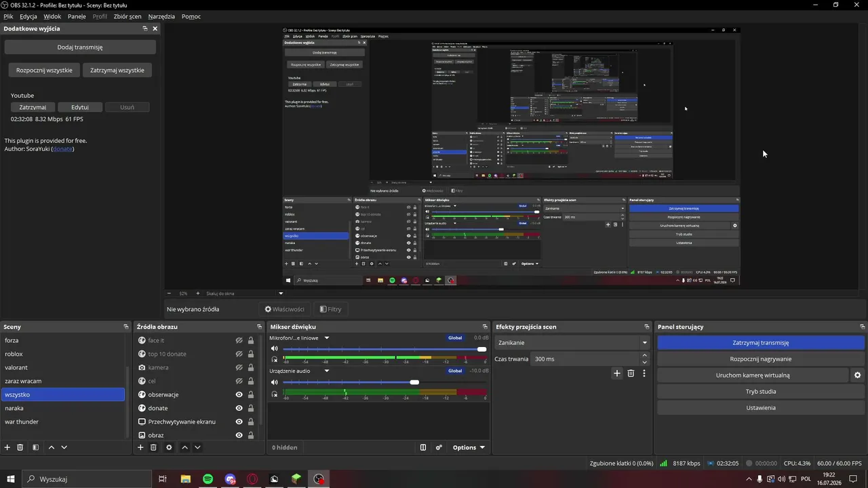Open the Narzędzia menu
This screenshot has width=868, height=488.
161,16
